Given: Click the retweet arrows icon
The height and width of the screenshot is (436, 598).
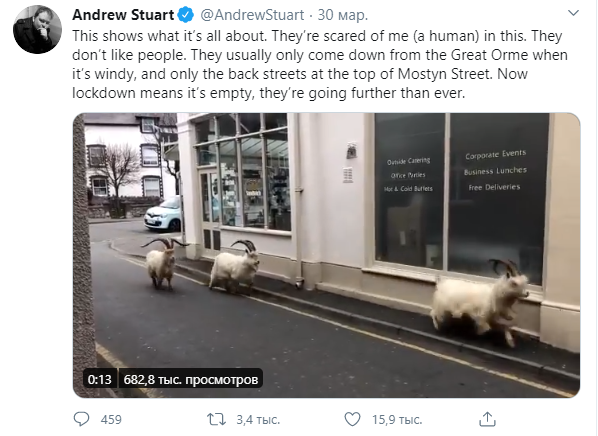Looking at the screenshot, I should pyautogui.click(x=216, y=419).
